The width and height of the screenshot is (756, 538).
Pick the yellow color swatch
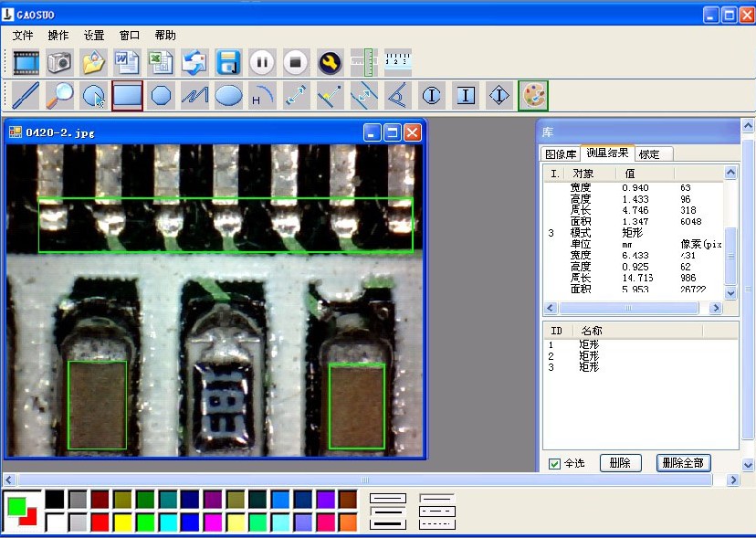(122, 522)
